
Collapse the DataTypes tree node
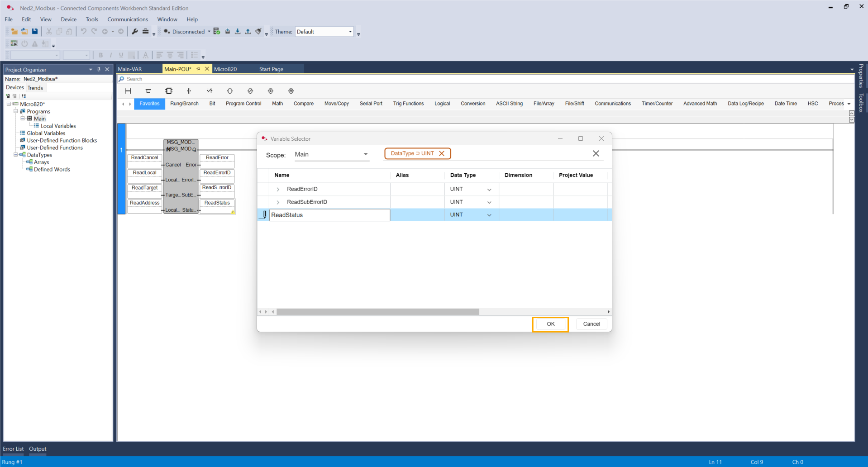16,155
